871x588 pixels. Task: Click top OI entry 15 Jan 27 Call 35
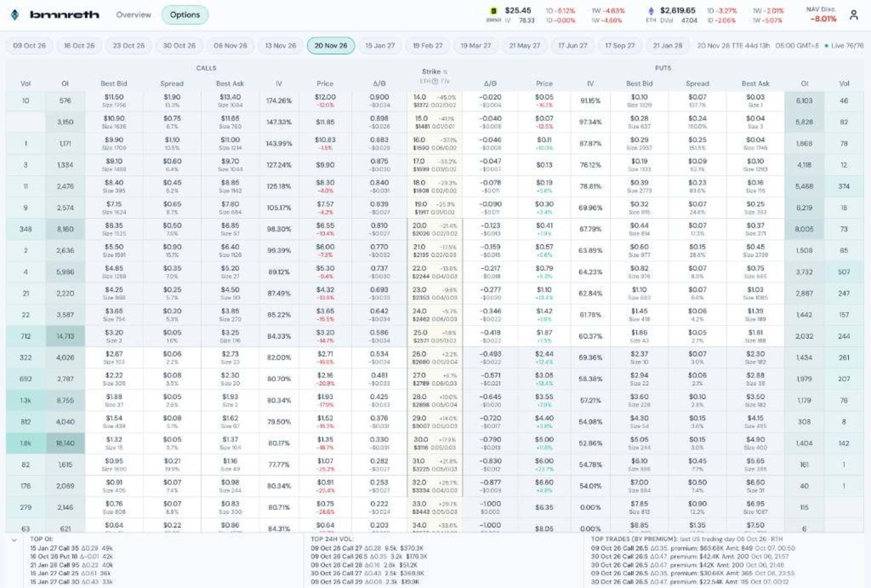coord(71,548)
